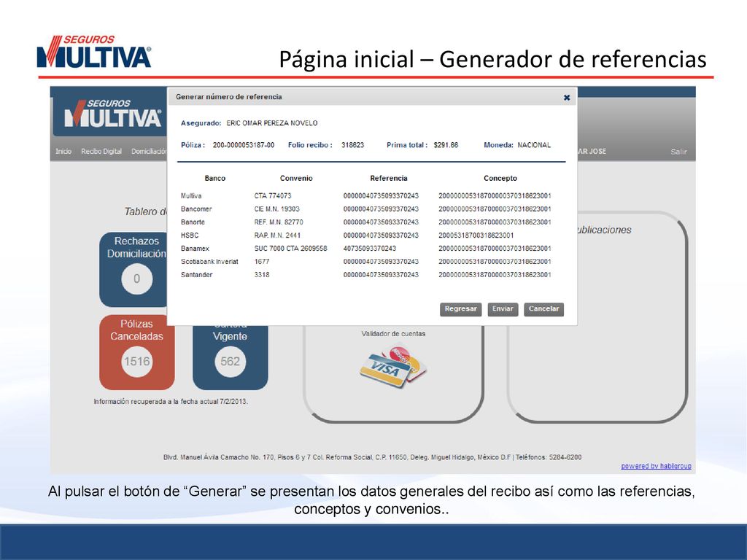Select the Multiva bank row name
The image size is (747, 560).
(x=191, y=195)
